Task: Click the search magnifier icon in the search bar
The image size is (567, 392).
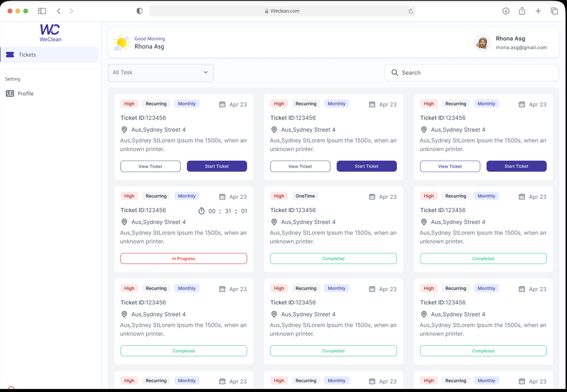Action: [395, 72]
